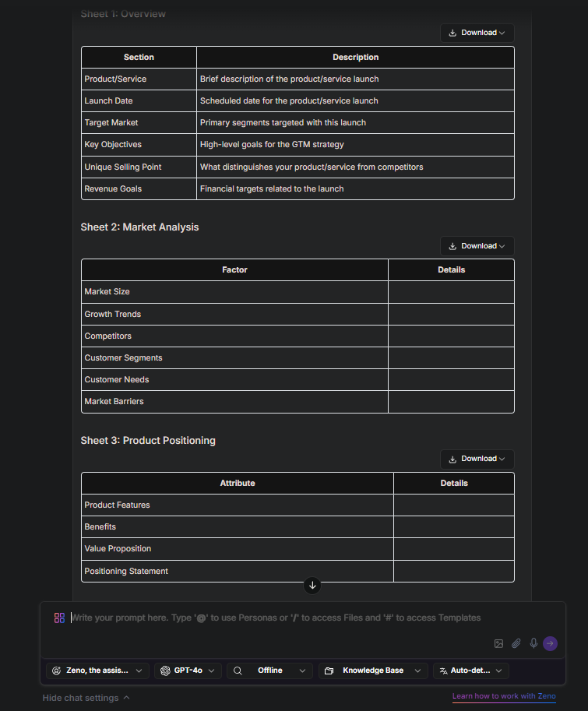Select the Customer Needs cell
588x711 pixels.
pyautogui.click(x=235, y=379)
